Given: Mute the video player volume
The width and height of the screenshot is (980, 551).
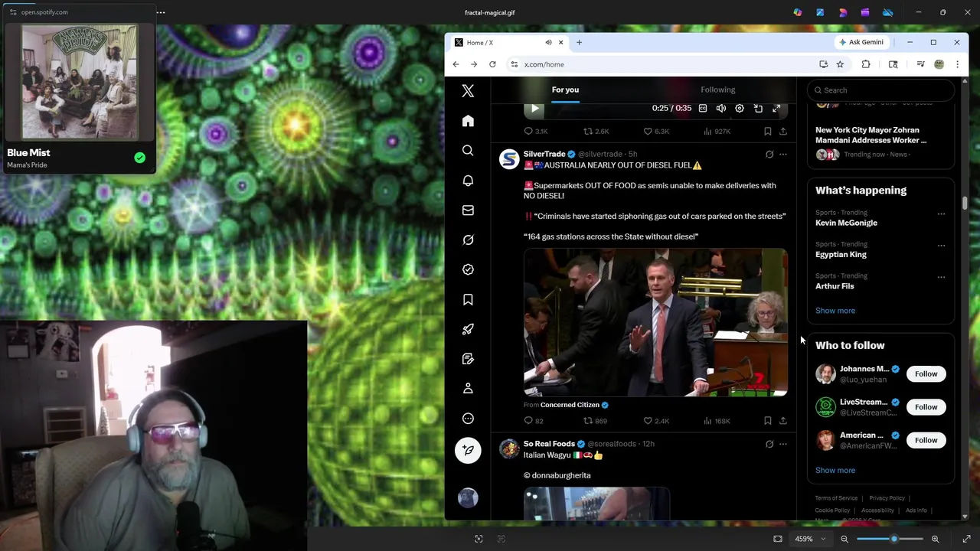Looking at the screenshot, I should pyautogui.click(x=721, y=109).
